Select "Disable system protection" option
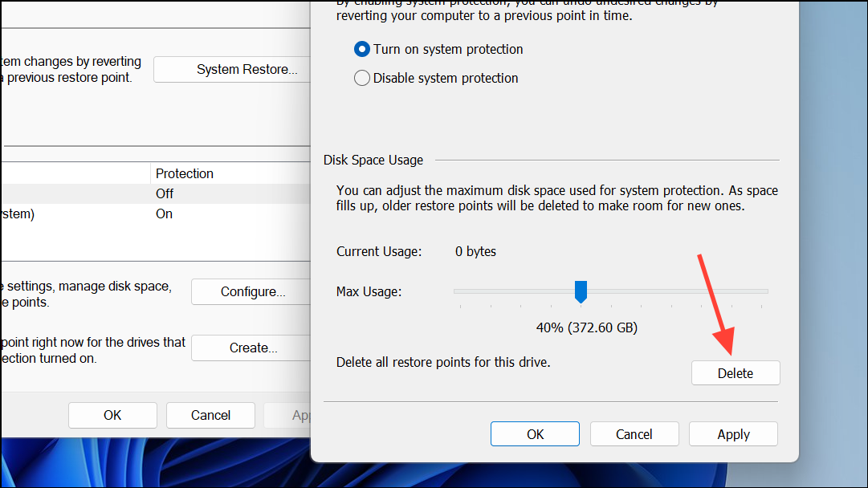 362,78
